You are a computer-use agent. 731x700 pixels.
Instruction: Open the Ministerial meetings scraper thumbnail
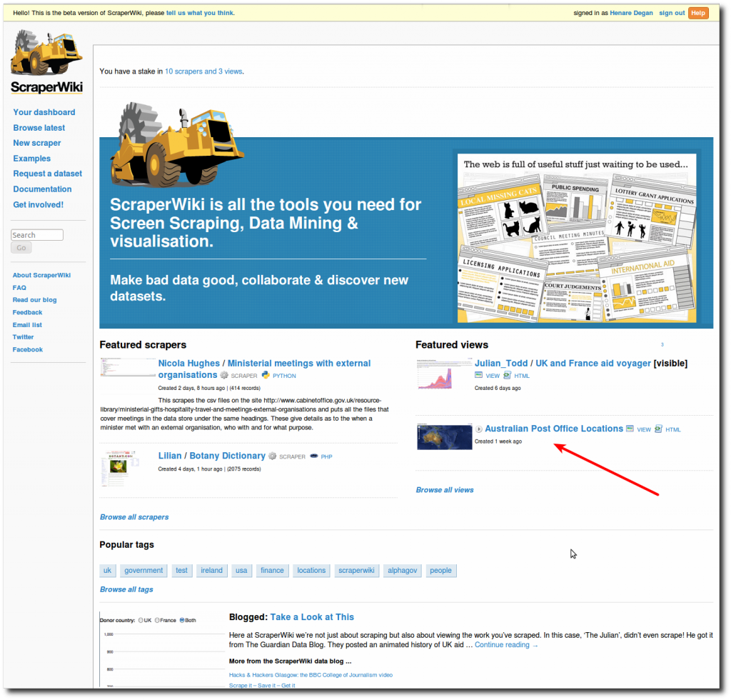click(x=128, y=367)
